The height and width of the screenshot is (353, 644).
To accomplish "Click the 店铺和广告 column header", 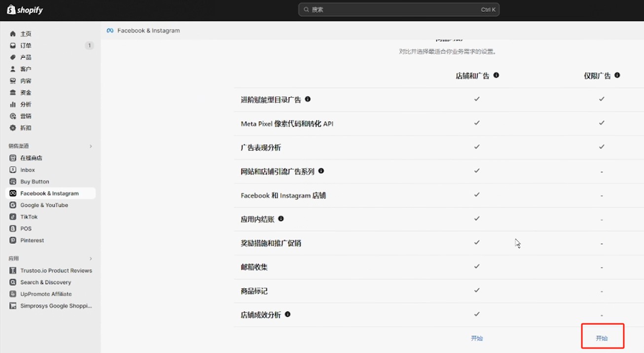I will tap(473, 76).
